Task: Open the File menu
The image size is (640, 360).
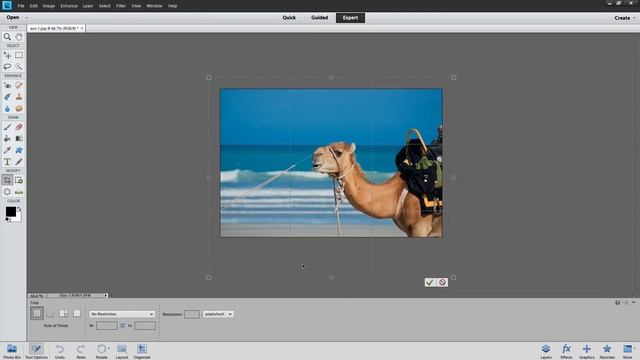Action: tap(21, 6)
